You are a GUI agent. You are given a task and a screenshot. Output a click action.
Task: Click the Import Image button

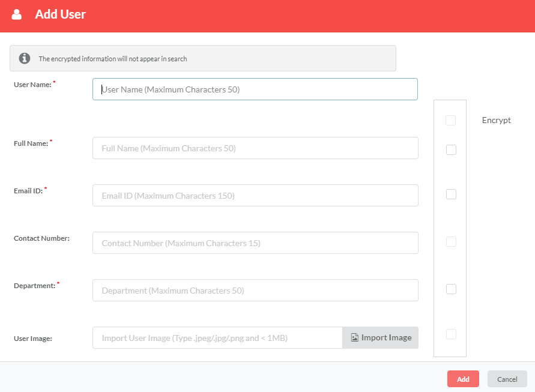pos(381,338)
